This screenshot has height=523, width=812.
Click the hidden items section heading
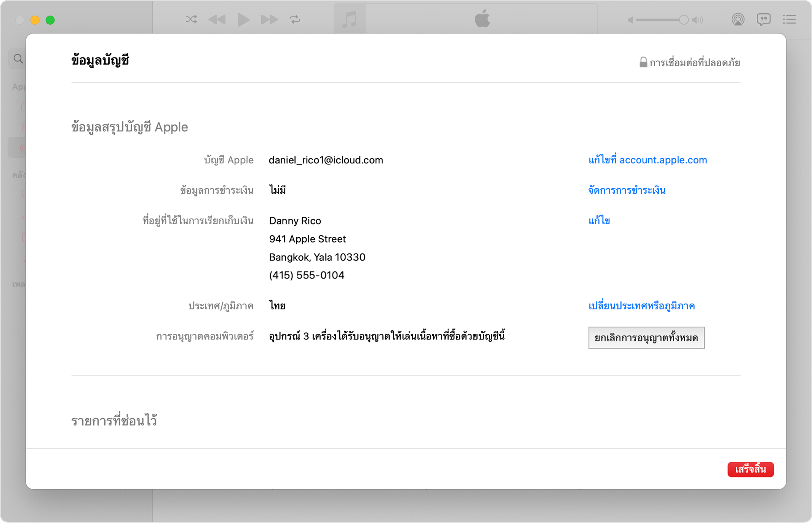(114, 420)
